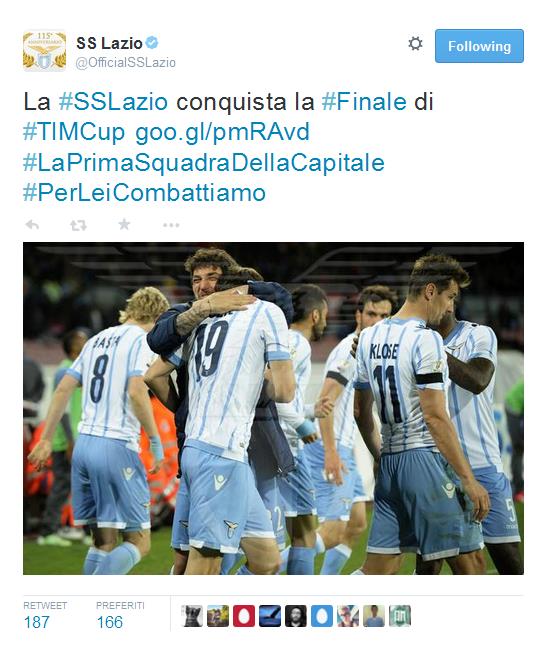View the 166 Preferiti list

pyautogui.click(x=120, y=615)
